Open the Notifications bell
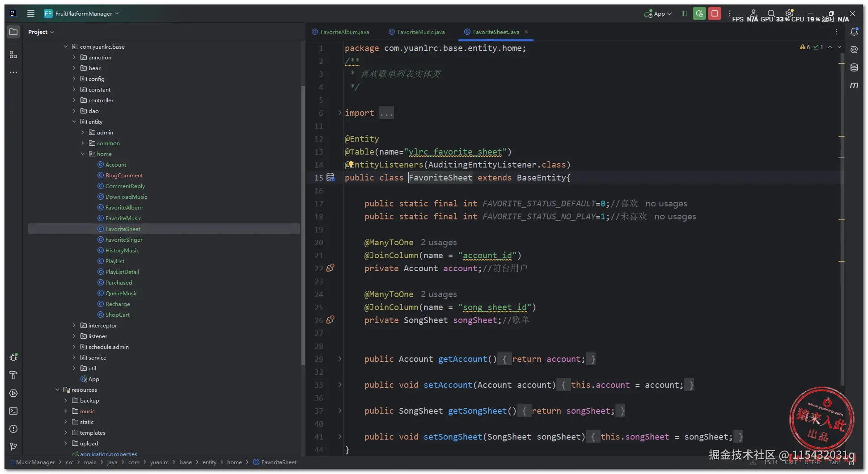Image resolution: width=868 pixels, height=474 pixels. coord(854,32)
